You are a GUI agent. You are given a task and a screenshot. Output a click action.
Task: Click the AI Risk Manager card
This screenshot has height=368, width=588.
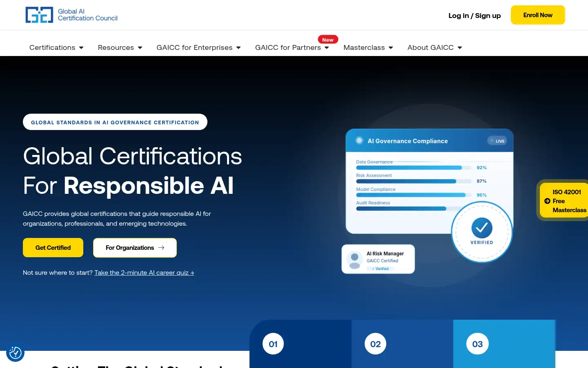378,259
